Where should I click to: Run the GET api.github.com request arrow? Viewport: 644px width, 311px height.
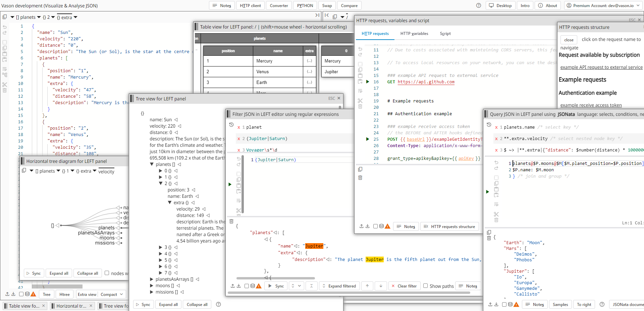point(368,82)
